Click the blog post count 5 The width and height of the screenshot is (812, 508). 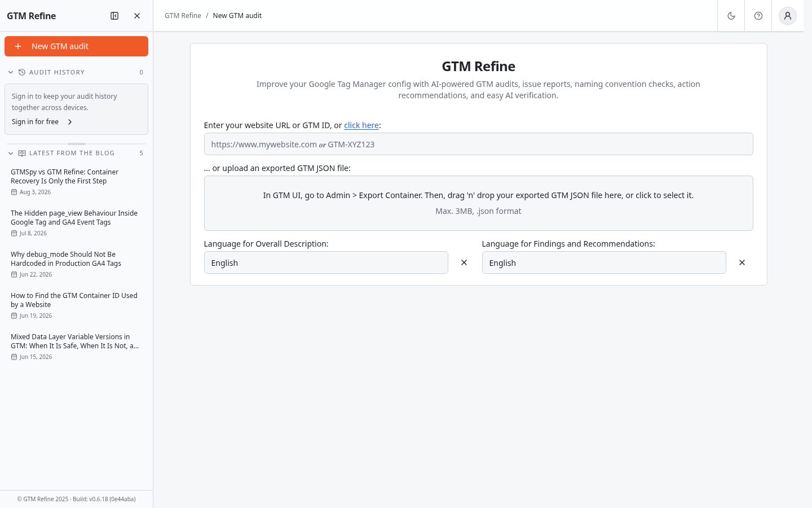[x=141, y=153]
